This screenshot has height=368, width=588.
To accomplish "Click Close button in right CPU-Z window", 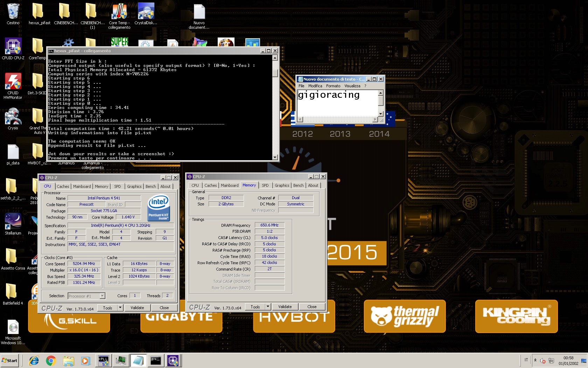I will point(312,307).
